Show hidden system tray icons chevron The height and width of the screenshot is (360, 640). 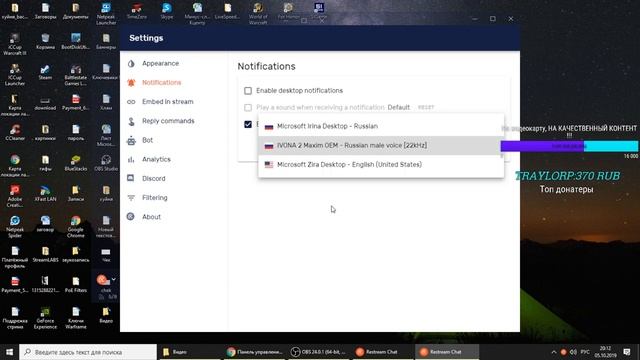point(553,352)
